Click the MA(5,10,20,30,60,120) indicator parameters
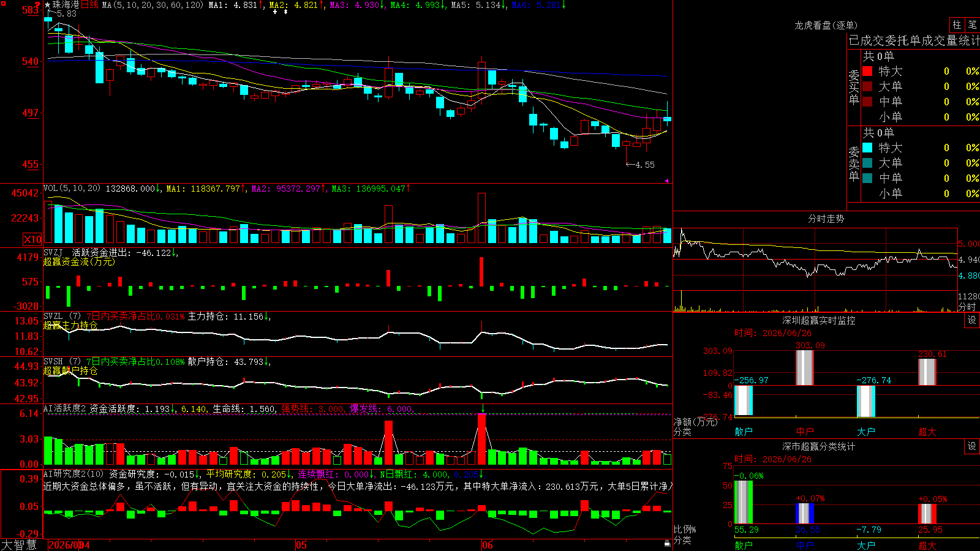This screenshot has height=551, width=980. 153,5
